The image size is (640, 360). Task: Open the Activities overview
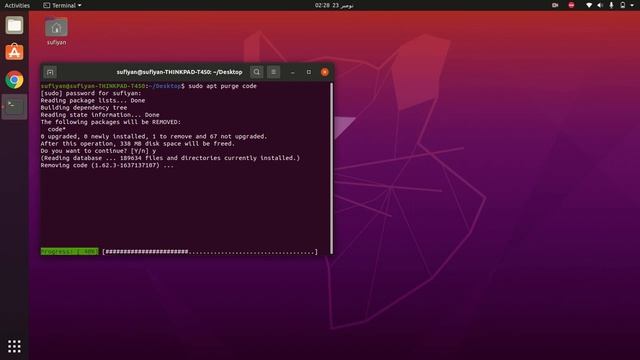(x=17, y=5)
